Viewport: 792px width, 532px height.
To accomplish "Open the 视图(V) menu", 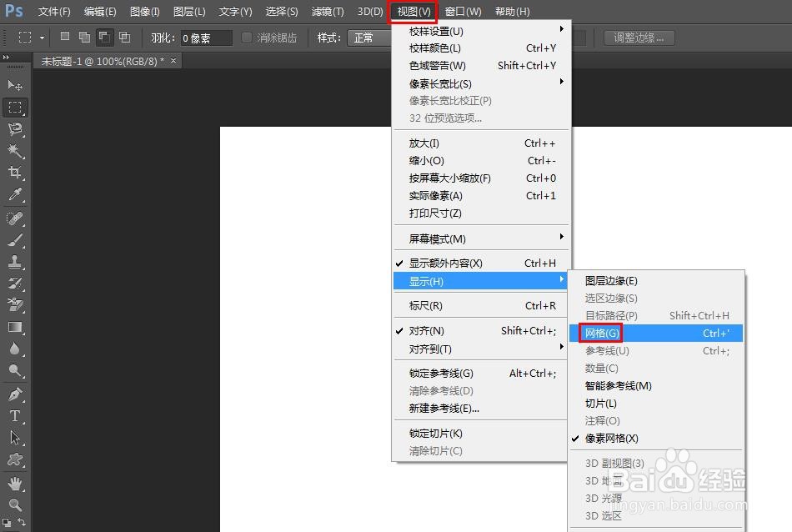I will point(414,11).
